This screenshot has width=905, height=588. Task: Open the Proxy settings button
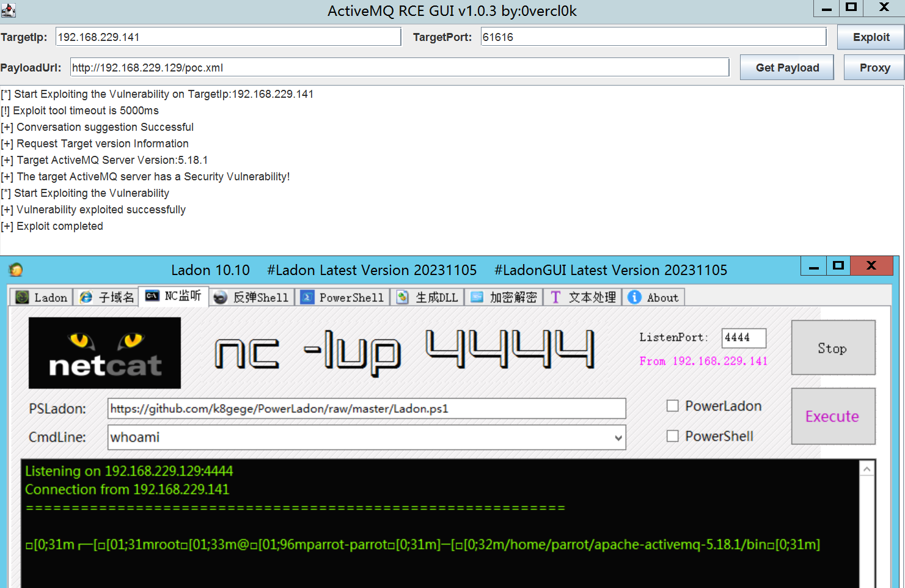(x=874, y=67)
